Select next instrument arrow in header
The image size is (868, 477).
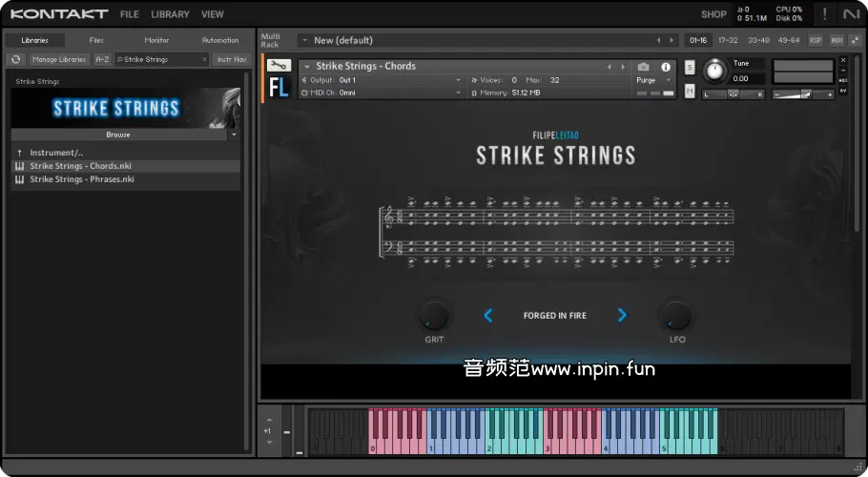pos(623,67)
